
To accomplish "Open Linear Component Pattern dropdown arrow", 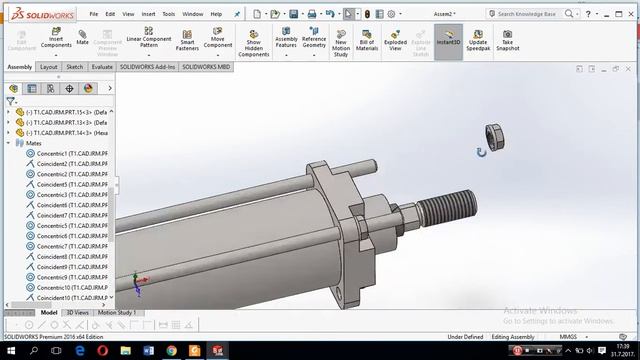I will 149,55.
